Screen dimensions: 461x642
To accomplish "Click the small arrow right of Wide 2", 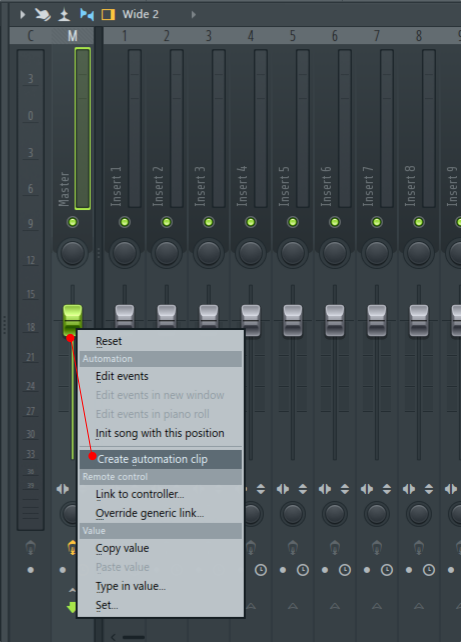I will pyautogui.click(x=193, y=15).
